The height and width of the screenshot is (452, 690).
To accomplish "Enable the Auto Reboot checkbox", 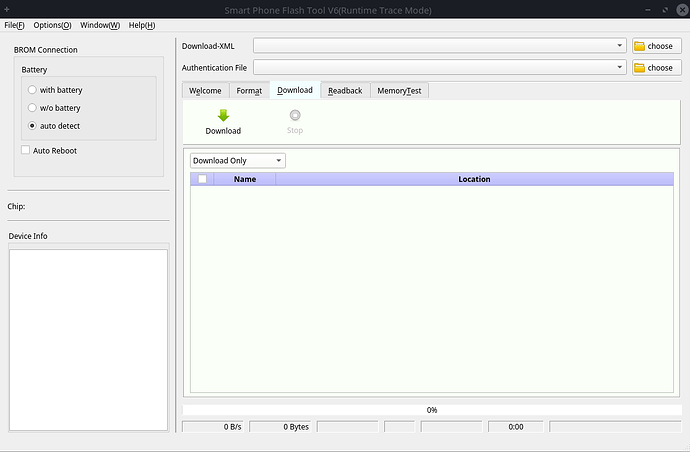I will coord(26,150).
